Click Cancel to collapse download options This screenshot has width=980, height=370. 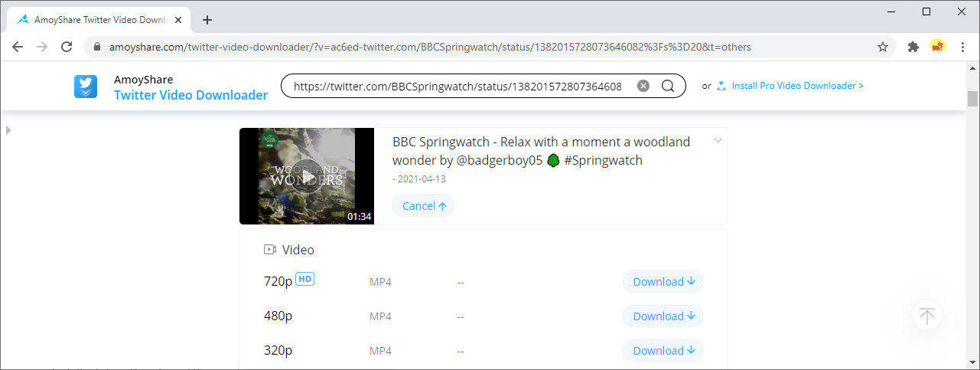423,206
